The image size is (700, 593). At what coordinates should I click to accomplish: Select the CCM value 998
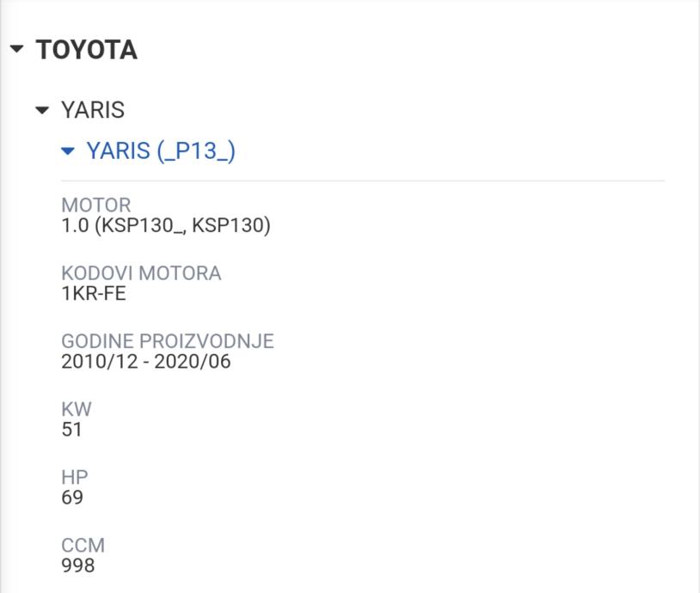pyautogui.click(x=78, y=565)
